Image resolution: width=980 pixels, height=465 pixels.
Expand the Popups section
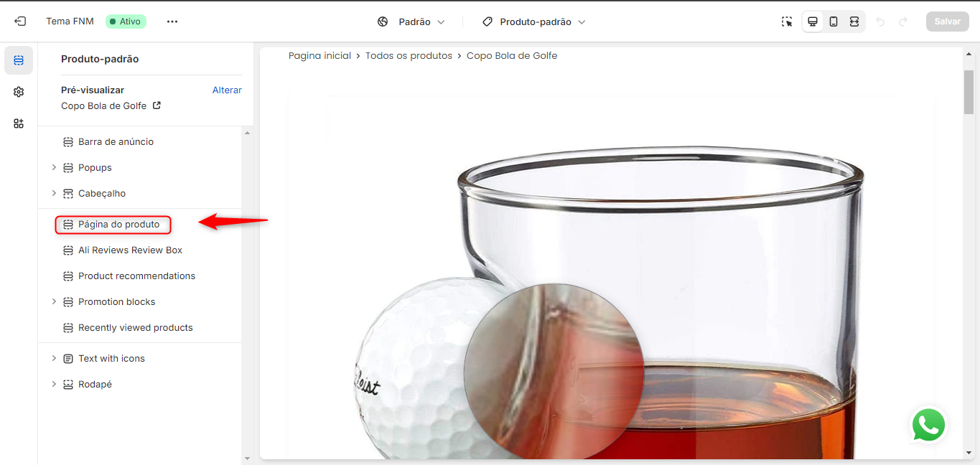(x=54, y=167)
